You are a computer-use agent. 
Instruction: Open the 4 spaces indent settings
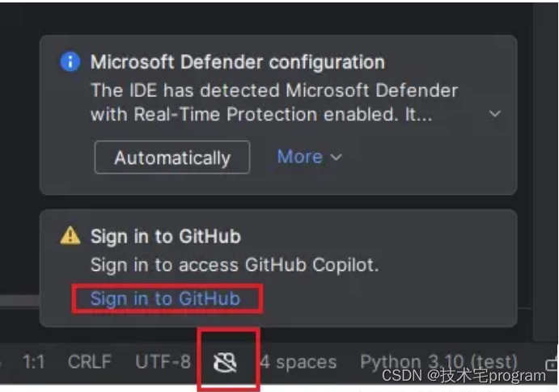click(x=298, y=362)
